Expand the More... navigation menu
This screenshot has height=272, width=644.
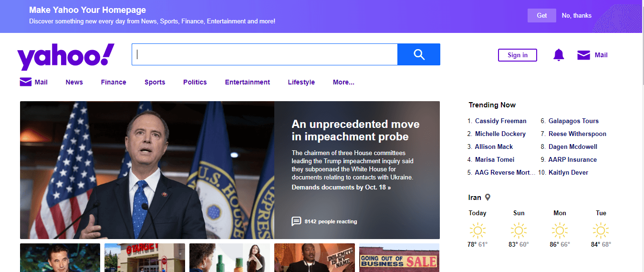[x=343, y=82]
